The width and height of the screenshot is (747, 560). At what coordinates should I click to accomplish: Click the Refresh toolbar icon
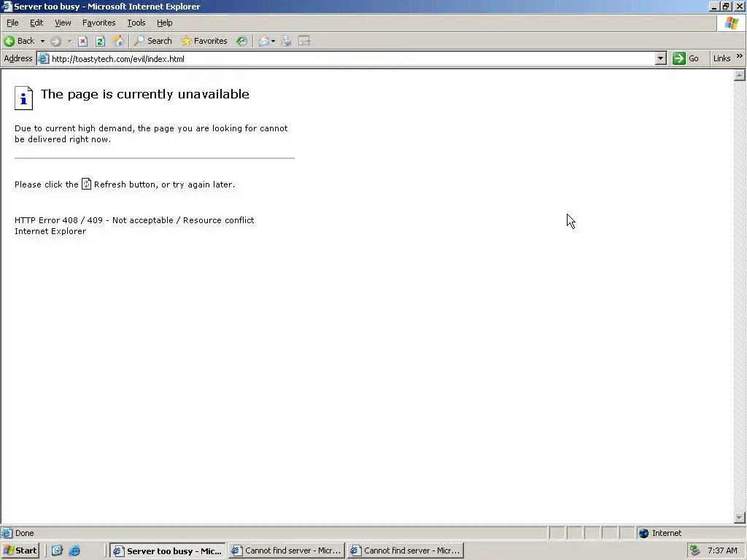coord(100,41)
